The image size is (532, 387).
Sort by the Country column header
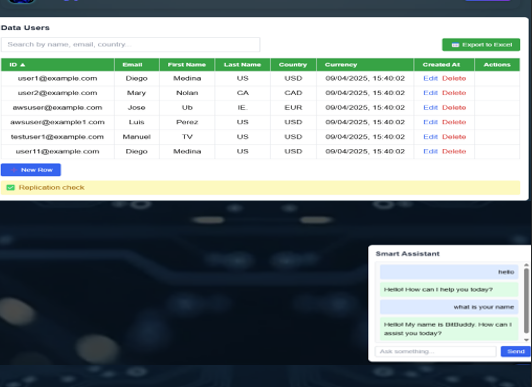point(293,64)
